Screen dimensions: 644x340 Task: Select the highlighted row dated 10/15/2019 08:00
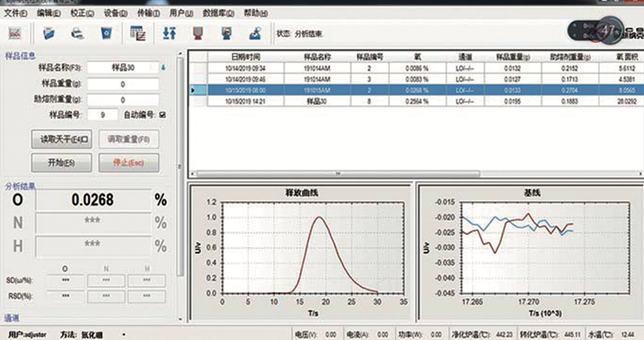416,90
